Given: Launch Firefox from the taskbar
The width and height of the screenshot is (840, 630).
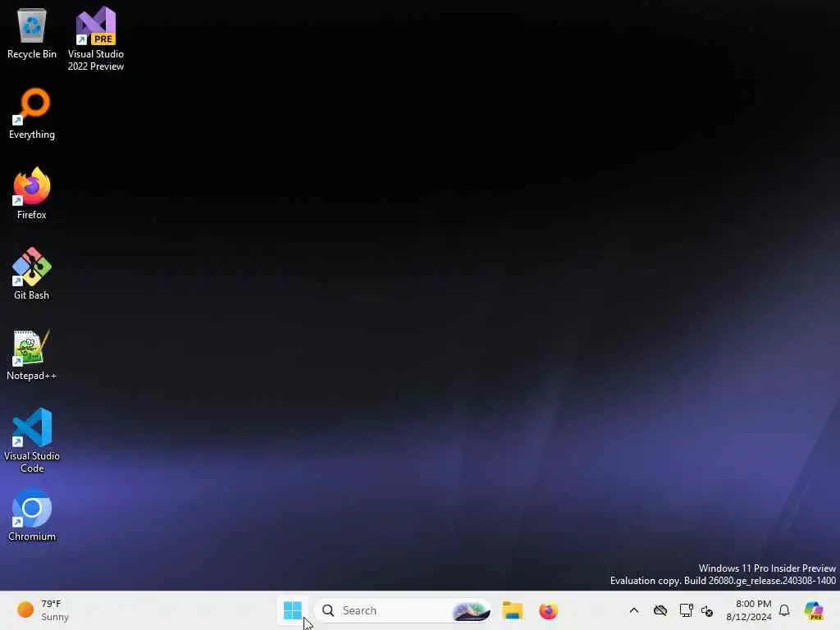Looking at the screenshot, I should click(x=548, y=610).
